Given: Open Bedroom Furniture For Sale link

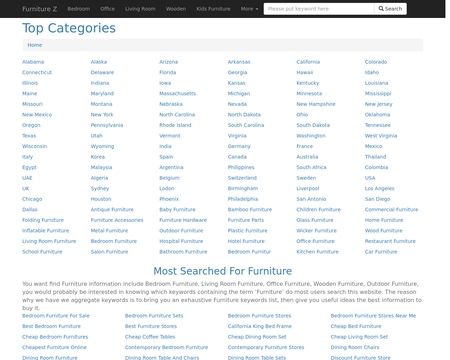Looking at the screenshot, I should pyautogui.click(x=56, y=316).
